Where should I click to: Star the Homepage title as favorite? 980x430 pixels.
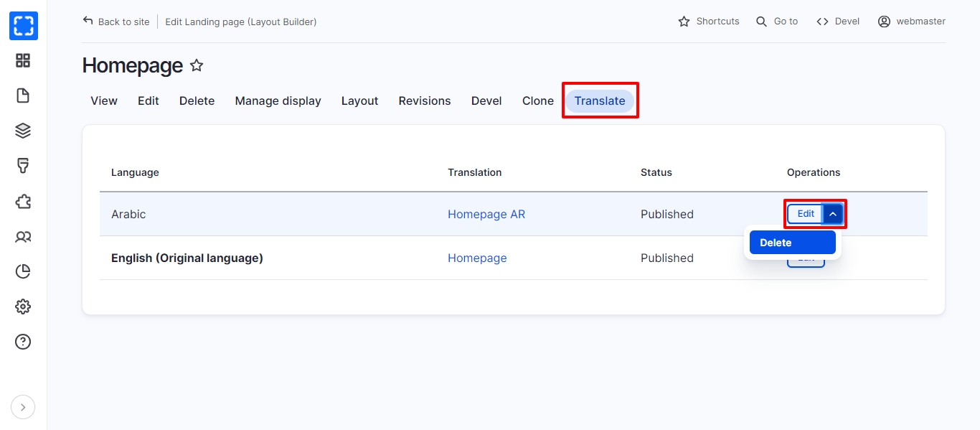click(x=197, y=66)
